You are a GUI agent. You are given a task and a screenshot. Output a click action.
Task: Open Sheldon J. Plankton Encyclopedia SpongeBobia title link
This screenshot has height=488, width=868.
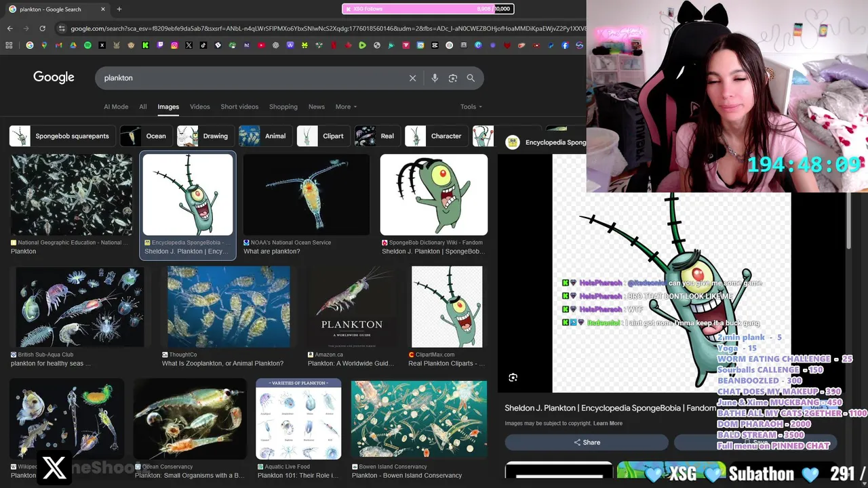(610, 407)
